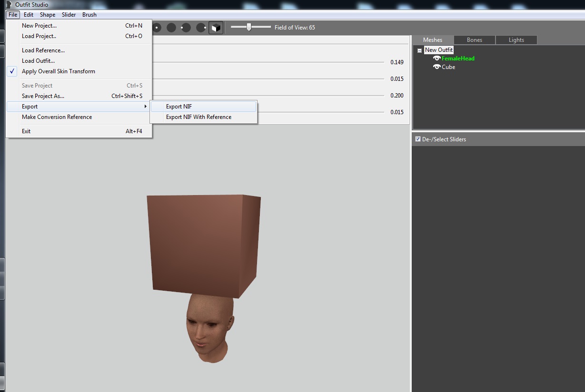Toggle Apply Overall Skin Transform option

coord(79,71)
